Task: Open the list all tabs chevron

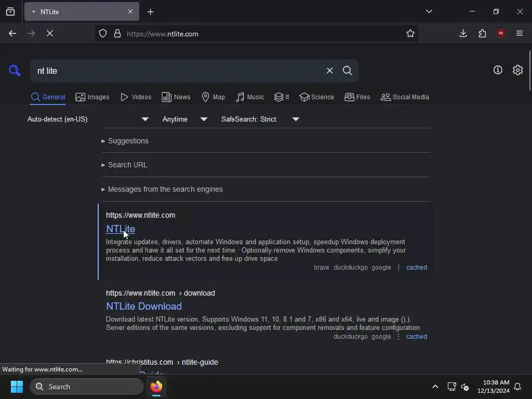Action: point(429,11)
